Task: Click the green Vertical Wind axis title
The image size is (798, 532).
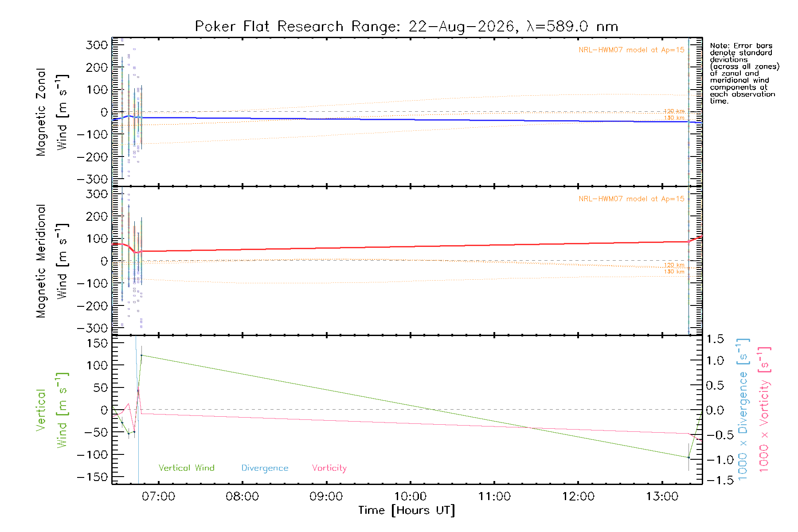Action: (51, 410)
